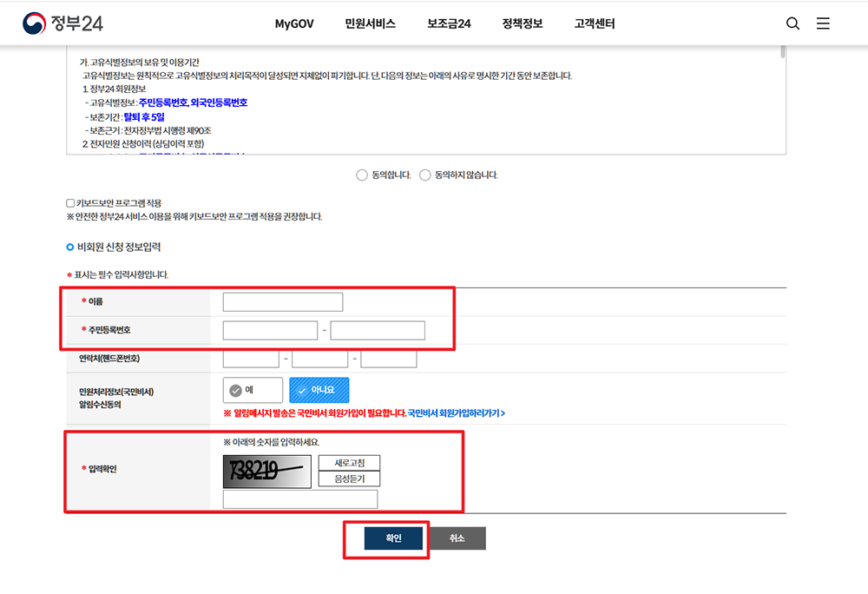Viewport: 868px width, 594px height.
Task: Open the hamburger navigation menu
Action: pyautogui.click(x=823, y=23)
